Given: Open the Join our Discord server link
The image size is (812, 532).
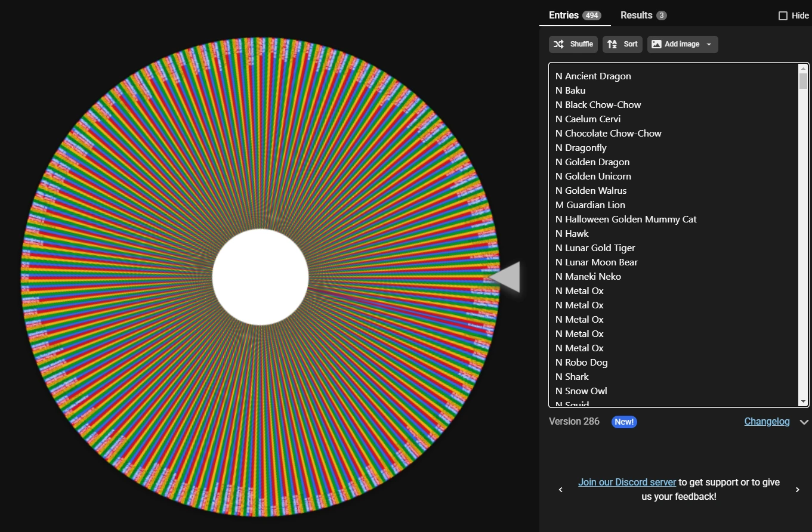Looking at the screenshot, I should tap(626, 482).
